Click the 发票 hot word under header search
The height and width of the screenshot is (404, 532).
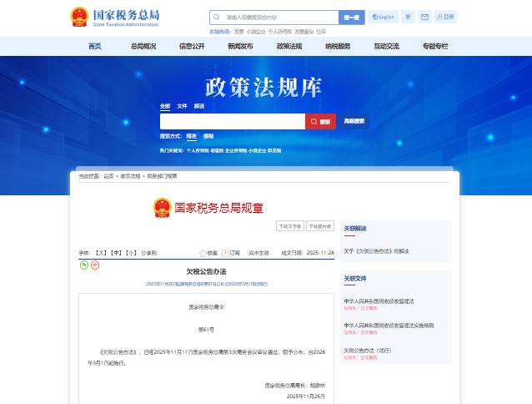click(x=238, y=32)
